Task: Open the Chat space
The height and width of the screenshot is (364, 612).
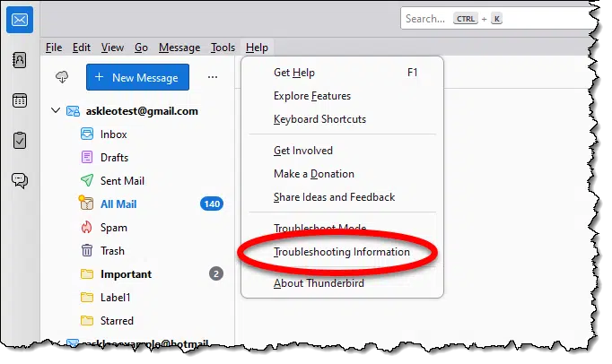Action: point(20,180)
